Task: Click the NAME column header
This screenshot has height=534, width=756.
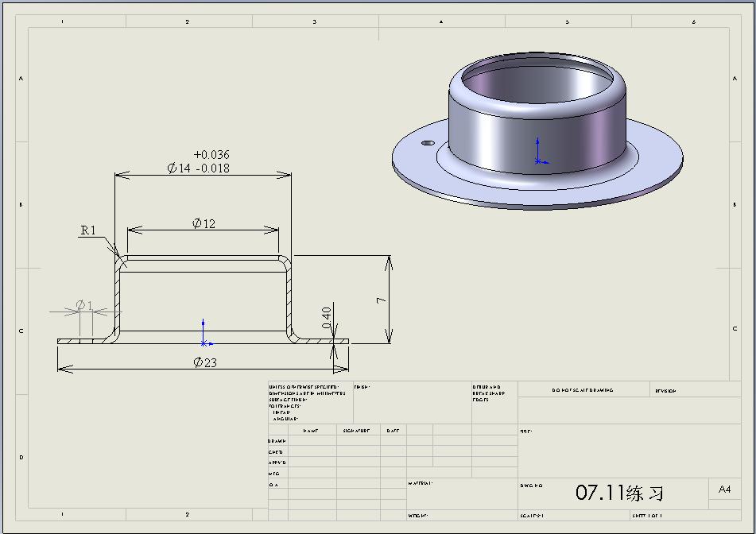Action: tap(311, 431)
